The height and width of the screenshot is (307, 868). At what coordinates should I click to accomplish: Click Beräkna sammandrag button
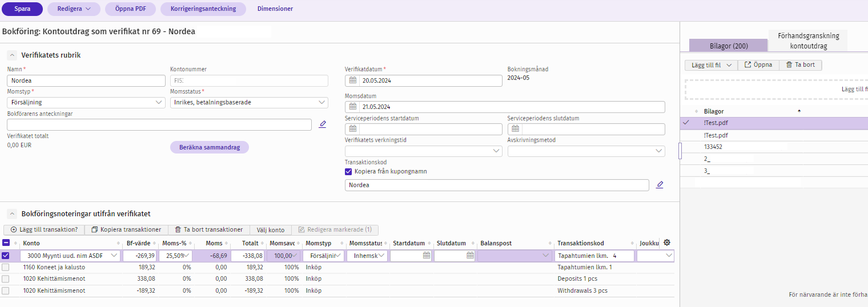tap(210, 147)
